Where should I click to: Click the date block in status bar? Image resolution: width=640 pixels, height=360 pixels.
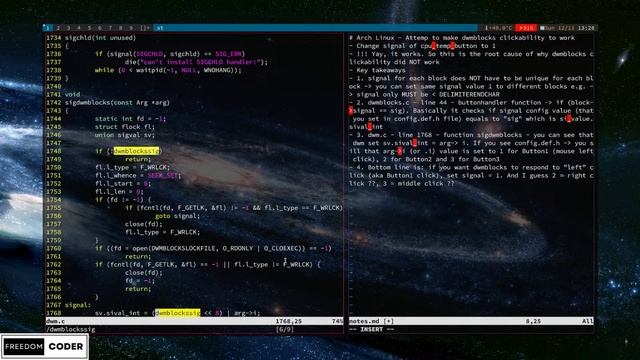(557, 28)
